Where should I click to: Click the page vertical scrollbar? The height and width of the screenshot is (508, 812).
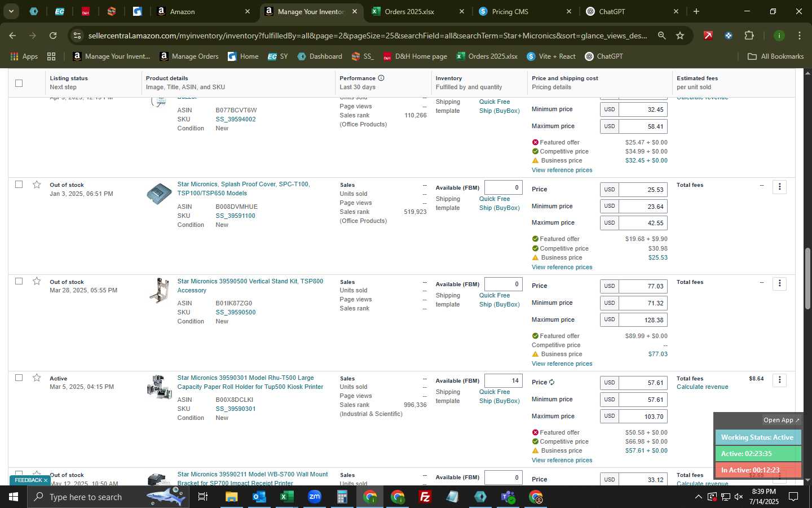[807, 279]
